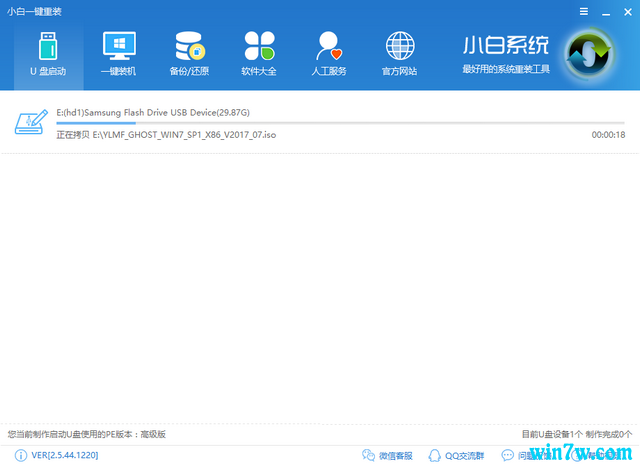Click the version info icon
640x466 pixels.
[x=20, y=455]
